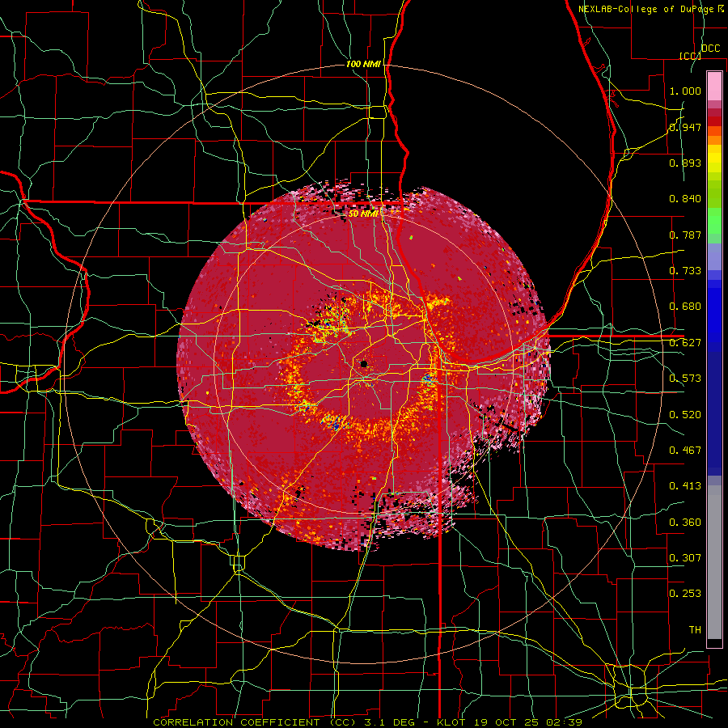Click the "TH" threshold label in legend
Screen dimensions: 728x728
(695, 630)
